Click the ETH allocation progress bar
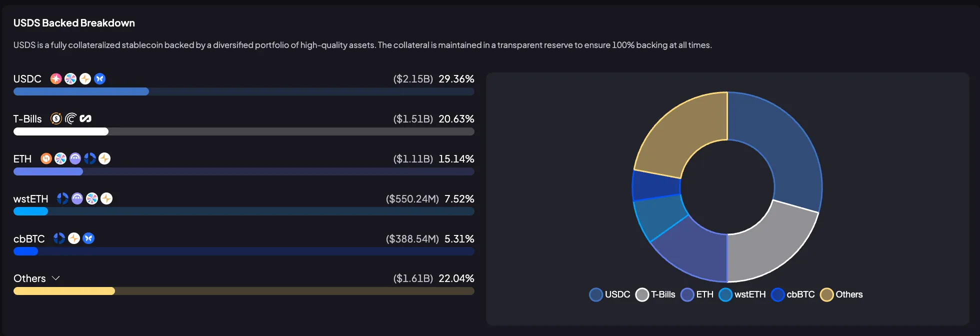Viewport: 980px width, 336px height. tap(244, 171)
